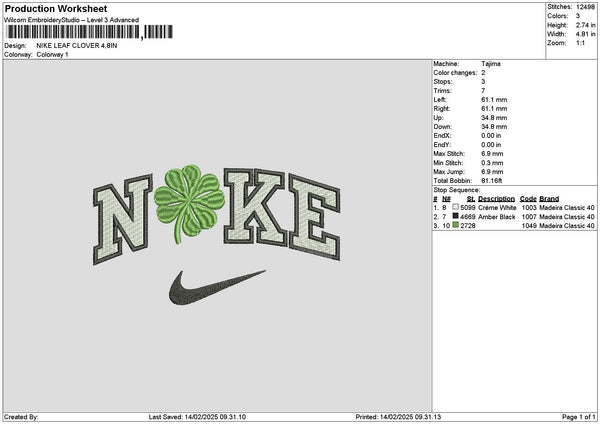Click the Machine value 'Tajima'
Image resolution: width=600 pixels, height=424 pixels.
point(491,64)
